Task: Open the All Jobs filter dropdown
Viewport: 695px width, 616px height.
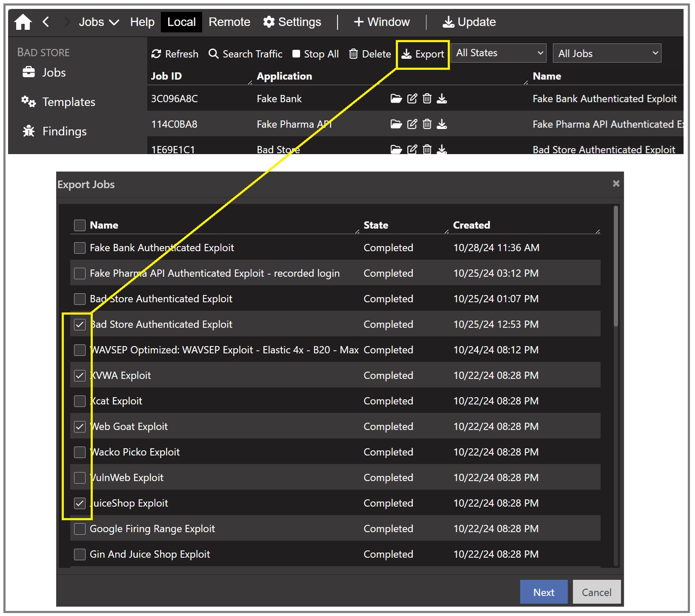Action: [x=606, y=53]
